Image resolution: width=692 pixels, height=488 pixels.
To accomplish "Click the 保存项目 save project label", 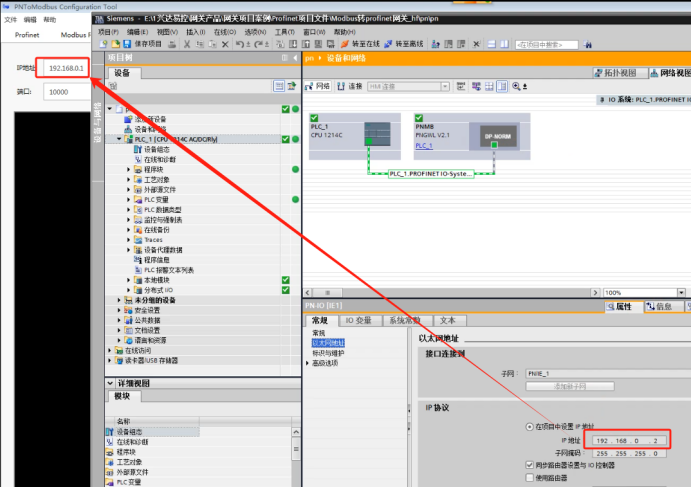I will click(148, 44).
